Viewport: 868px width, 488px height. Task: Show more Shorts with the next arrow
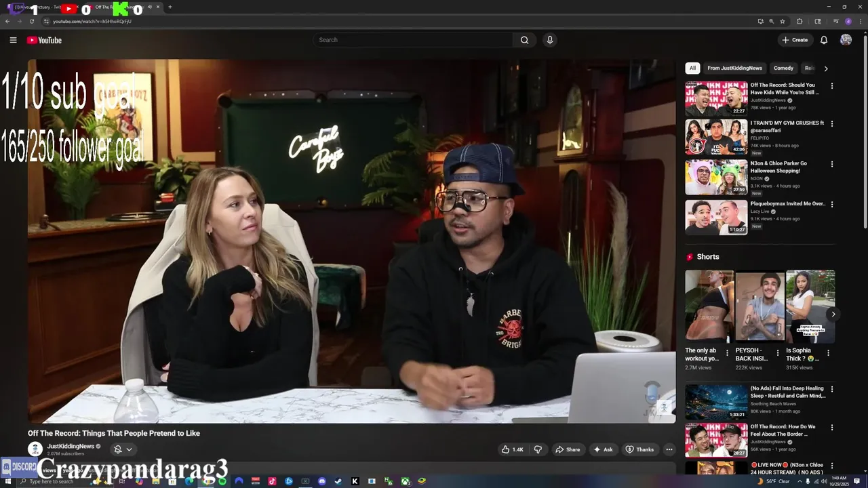[x=833, y=314]
